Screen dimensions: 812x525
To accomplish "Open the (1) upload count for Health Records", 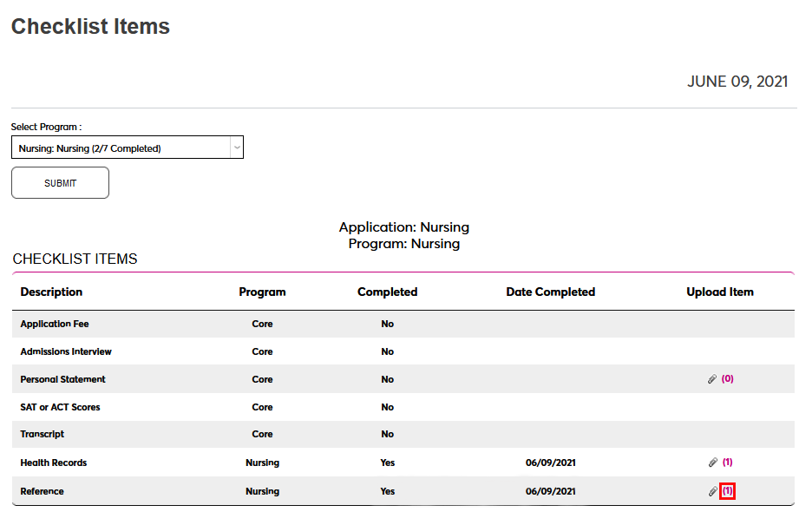I will pyautogui.click(x=728, y=463).
